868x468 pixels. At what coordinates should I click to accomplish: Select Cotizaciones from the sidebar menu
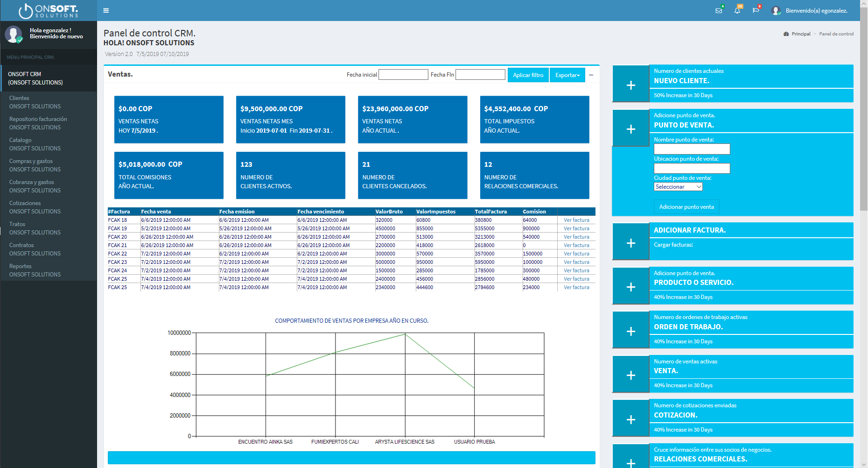(x=25, y=203)
